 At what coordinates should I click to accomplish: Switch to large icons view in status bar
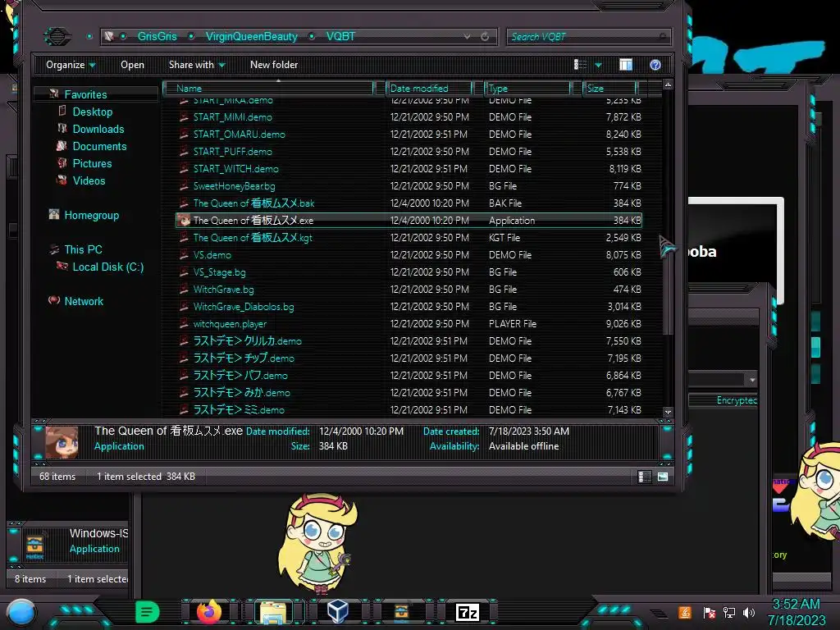pyautogui.click(x=663, y=477)
